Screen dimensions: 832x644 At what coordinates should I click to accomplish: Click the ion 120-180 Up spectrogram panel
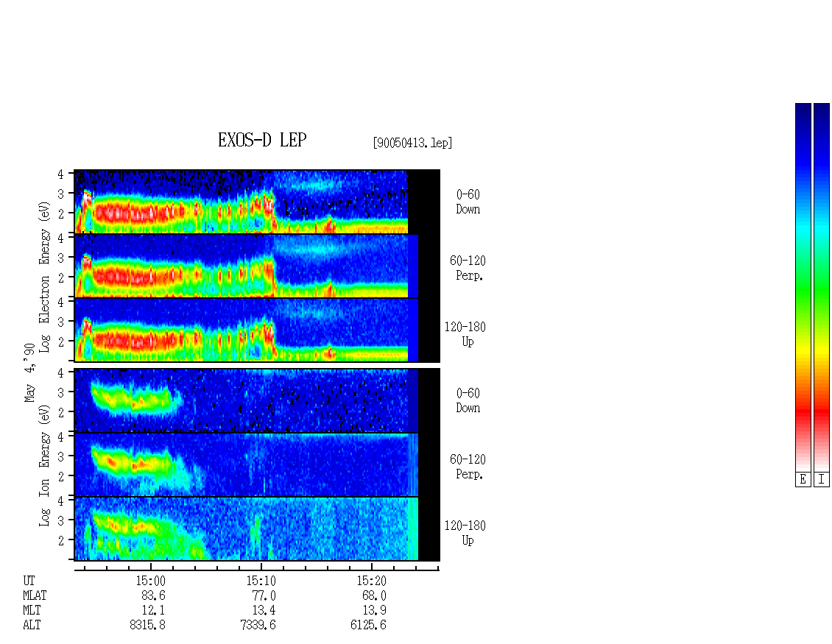[257, 529]
